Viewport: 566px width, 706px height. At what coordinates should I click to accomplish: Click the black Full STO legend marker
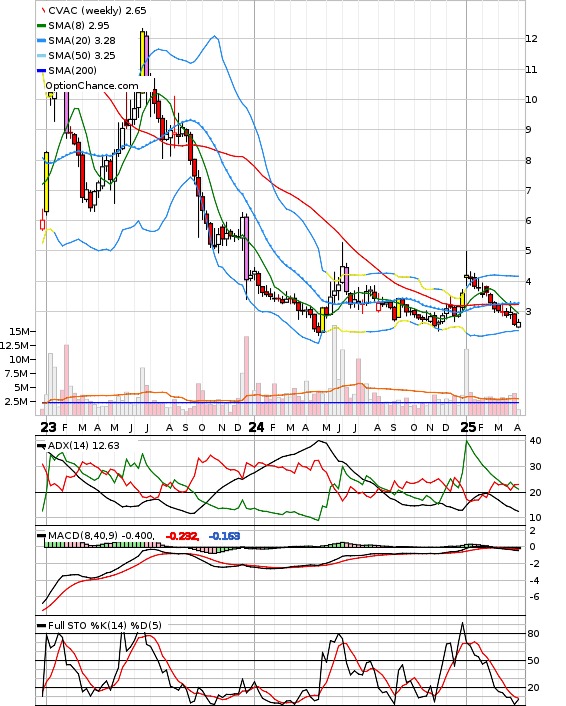(x=41, y=625)
